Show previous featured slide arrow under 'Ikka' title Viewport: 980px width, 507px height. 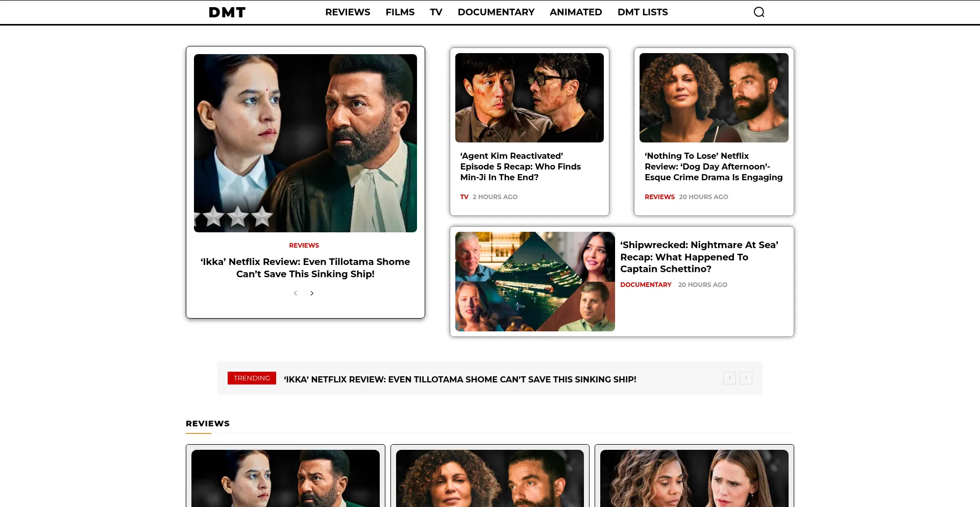click(x=296, y=293)
